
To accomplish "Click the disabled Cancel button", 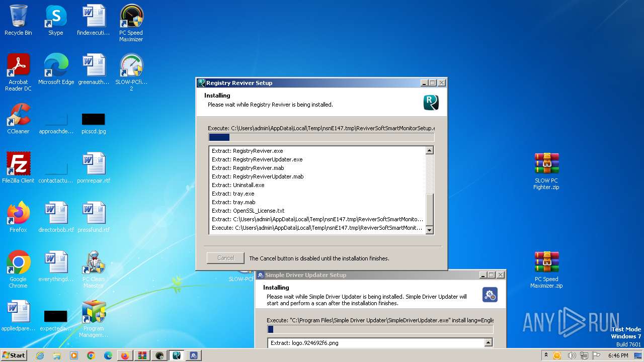I will tap(225, 258).
